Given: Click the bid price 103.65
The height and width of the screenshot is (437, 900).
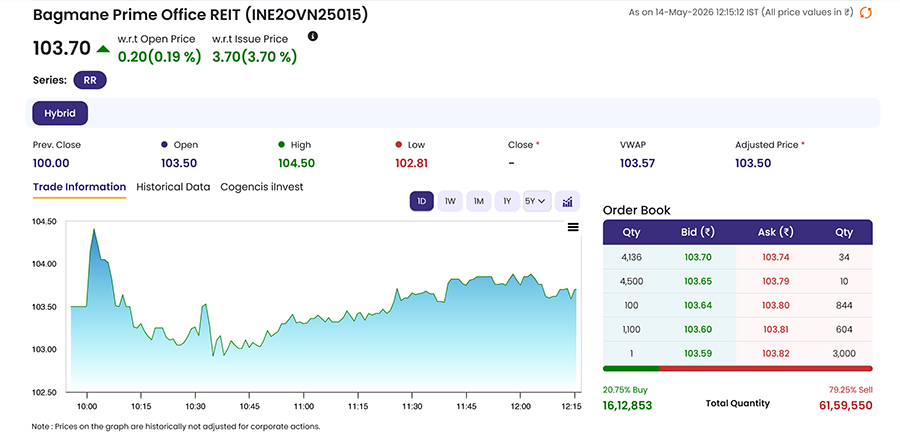Looking at the screenshot, I should point(698,281).
